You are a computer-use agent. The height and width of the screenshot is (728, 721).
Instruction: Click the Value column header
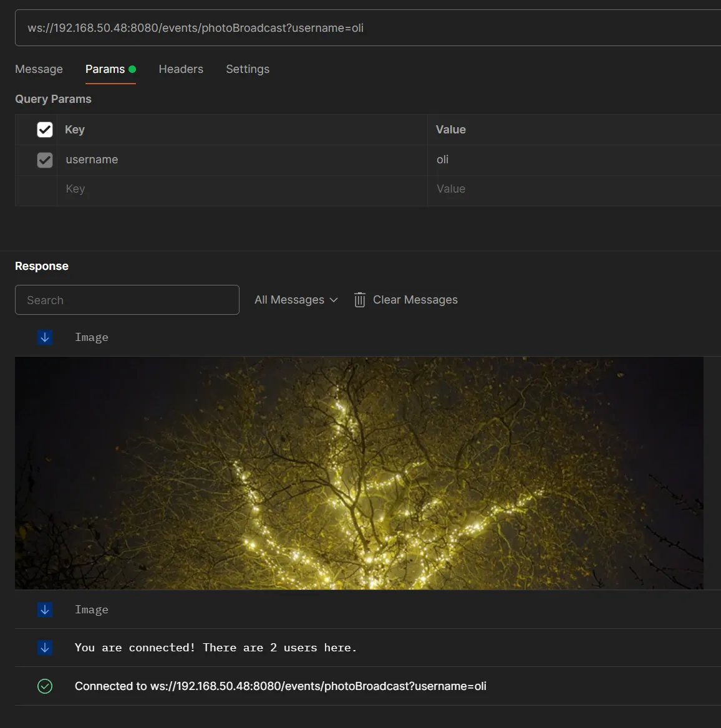coord(450,130)
